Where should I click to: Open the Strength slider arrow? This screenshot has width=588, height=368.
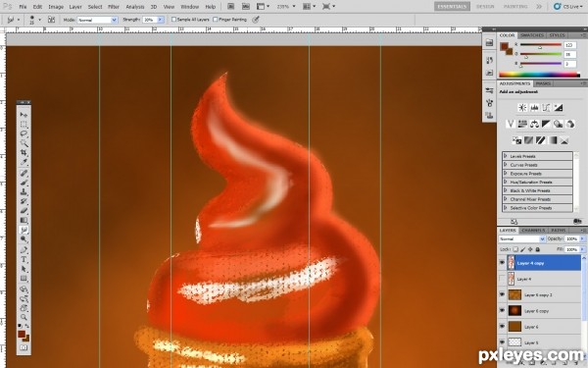click(x=161, y=20)
